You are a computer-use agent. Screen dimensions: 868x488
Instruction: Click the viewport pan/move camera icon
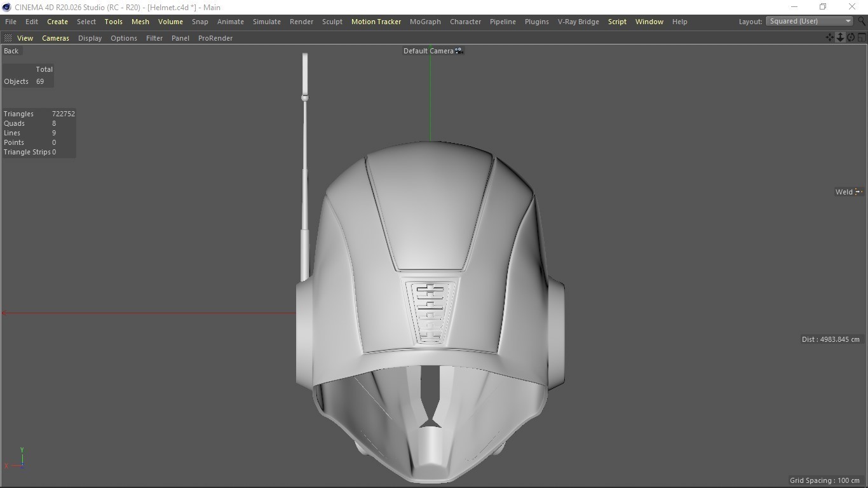pyautogui.click(x=830, y=37)
